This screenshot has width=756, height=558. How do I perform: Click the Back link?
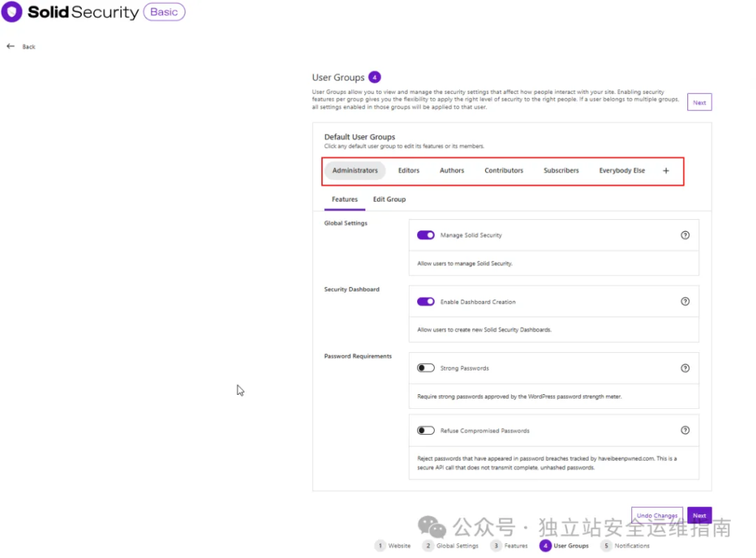coord(29,46)
